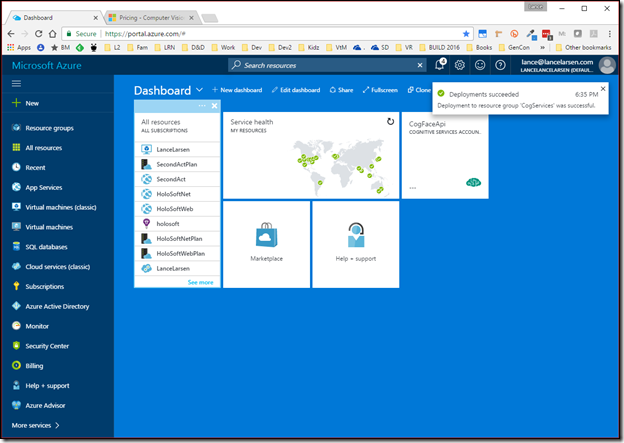Click the Help + support dashboard tile
The image size is (624, 443).
point(356,244)
